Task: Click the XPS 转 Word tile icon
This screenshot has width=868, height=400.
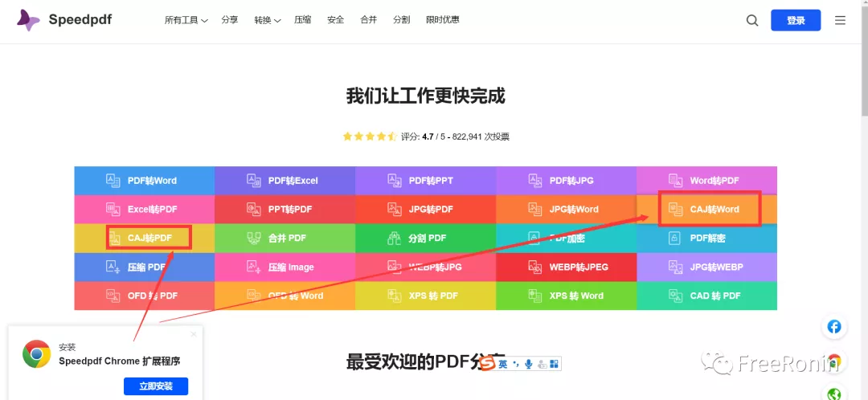Action: point(534,296)
